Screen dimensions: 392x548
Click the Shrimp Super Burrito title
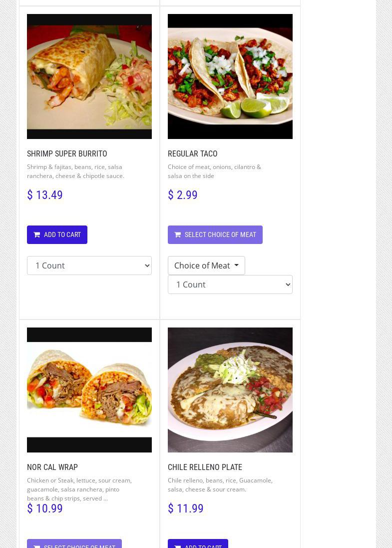coord(67,153)
